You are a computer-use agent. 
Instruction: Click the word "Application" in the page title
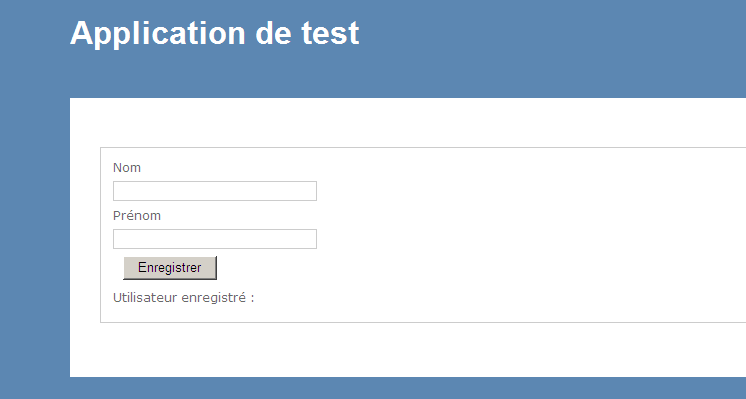pyautogui.click(x=157, y=34)
